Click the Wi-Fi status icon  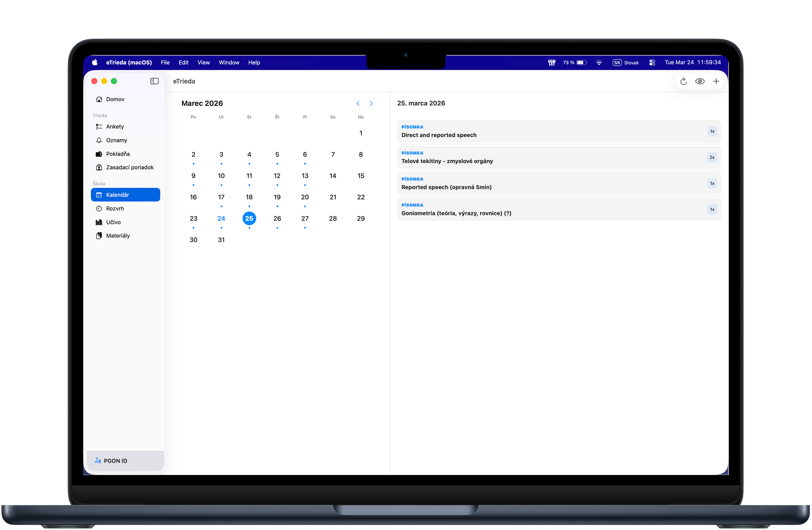click(x=599, y=63)
